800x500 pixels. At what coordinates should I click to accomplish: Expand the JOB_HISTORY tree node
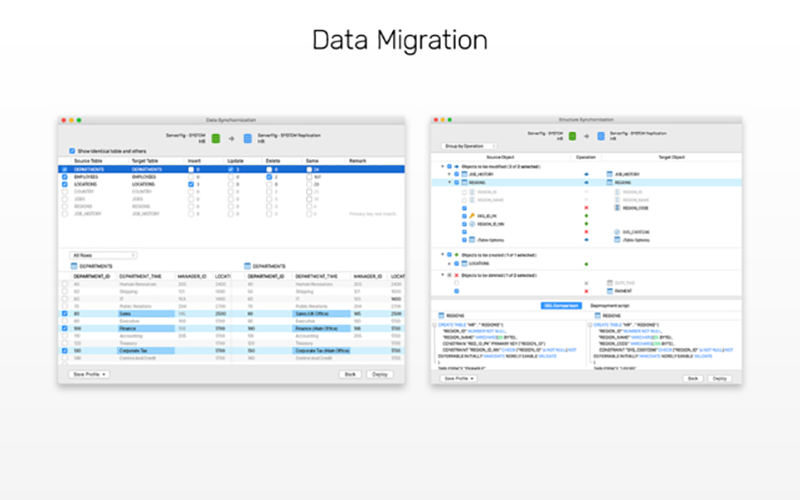click(449, 174)
